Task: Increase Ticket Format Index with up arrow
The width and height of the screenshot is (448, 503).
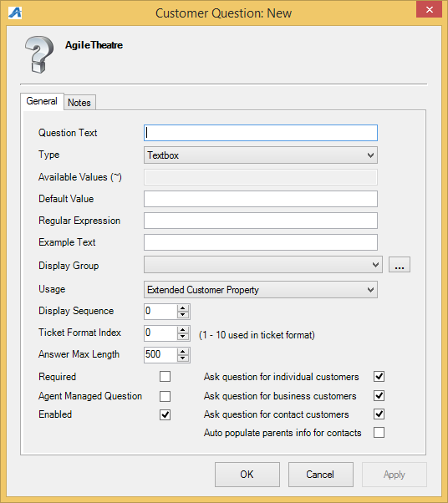Action: pos(183,330)
